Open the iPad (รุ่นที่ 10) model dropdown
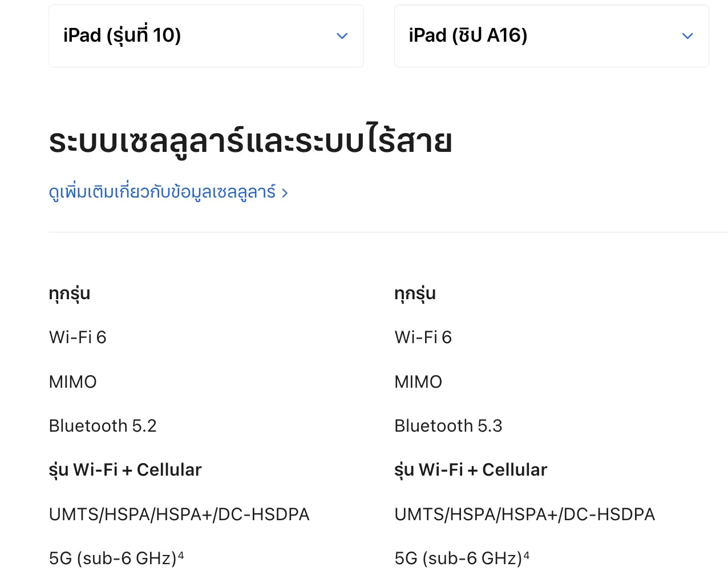This screenshot has width=728, height=579. [205, 36]
